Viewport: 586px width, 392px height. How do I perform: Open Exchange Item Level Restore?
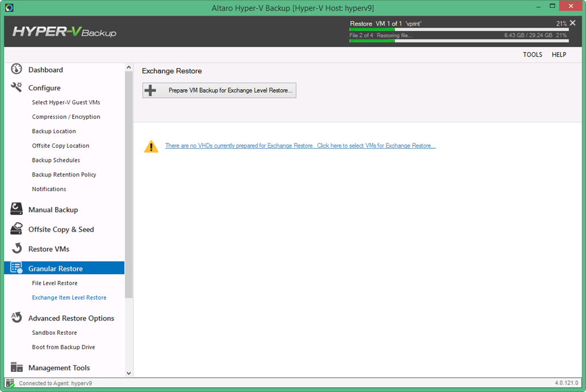click(69, 298)
